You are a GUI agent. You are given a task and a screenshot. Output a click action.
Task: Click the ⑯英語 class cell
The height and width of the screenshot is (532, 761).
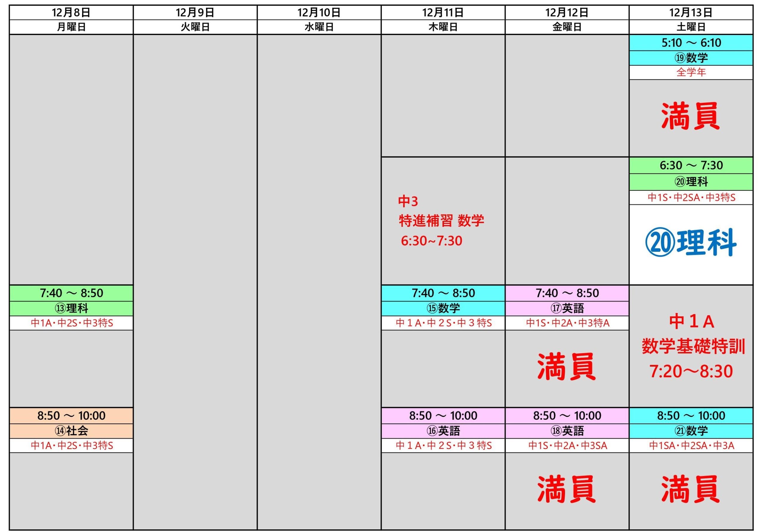(443, 431)
